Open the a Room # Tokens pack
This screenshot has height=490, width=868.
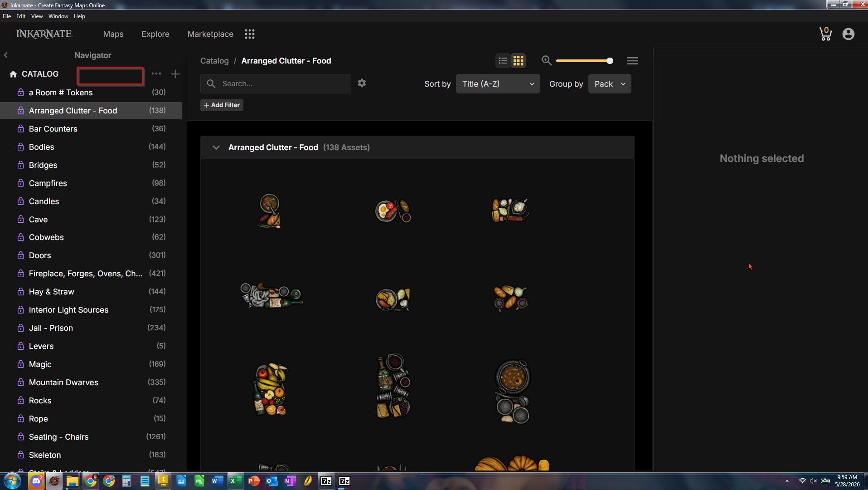(x=91, y=93)
